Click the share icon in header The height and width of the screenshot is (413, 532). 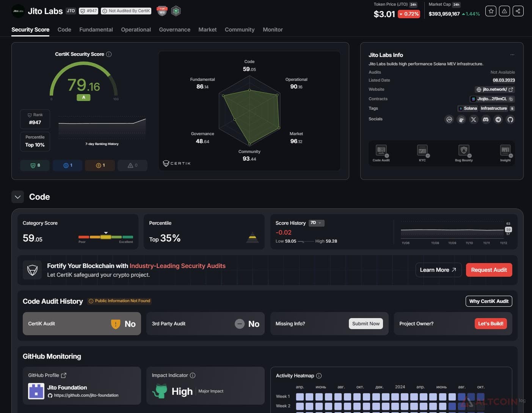(x=518, y=11)
